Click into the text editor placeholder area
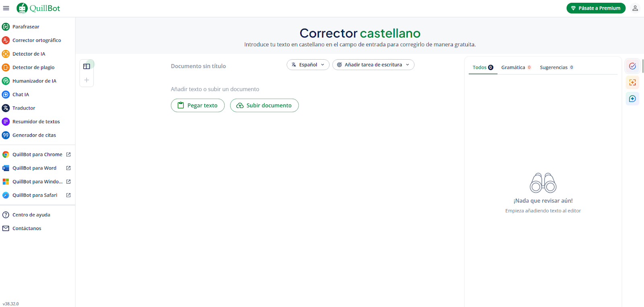This screenshot has width=644, height=307. coord(215,89)
